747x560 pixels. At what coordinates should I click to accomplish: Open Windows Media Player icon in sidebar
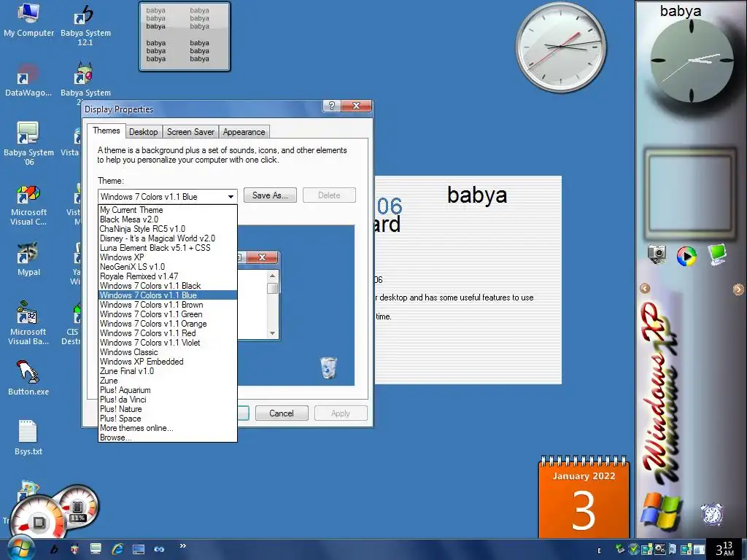[x=686, y=256]
